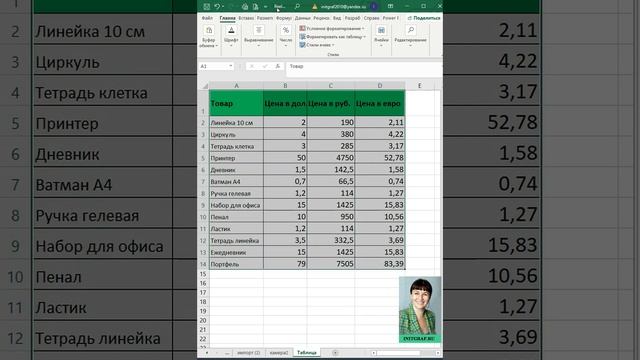Image resolution: width=640 pixels, height=360 pixels.
Task: Select the Принтер cell
Action: pyautogui.click(x=236, y=158)
